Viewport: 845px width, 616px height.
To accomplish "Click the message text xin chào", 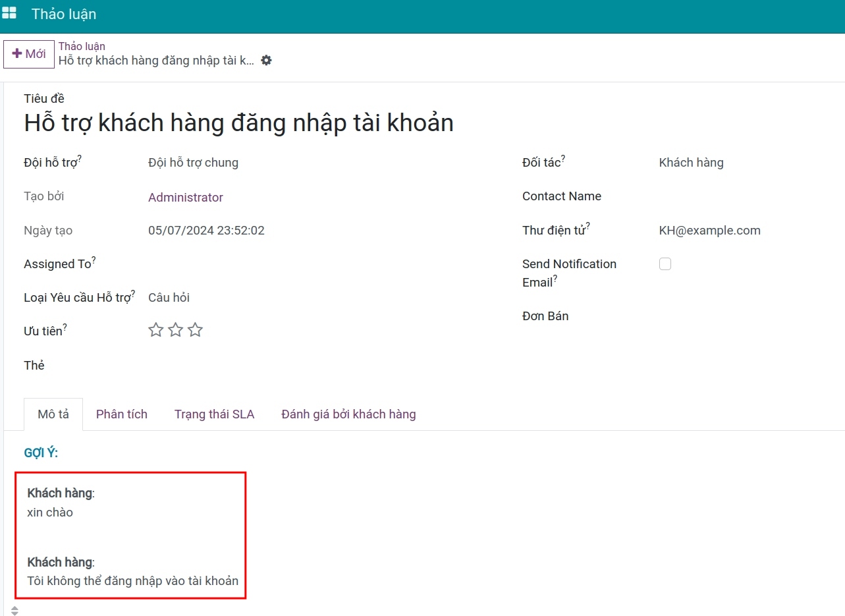I will pyautogui.click(x=50, y=512).
